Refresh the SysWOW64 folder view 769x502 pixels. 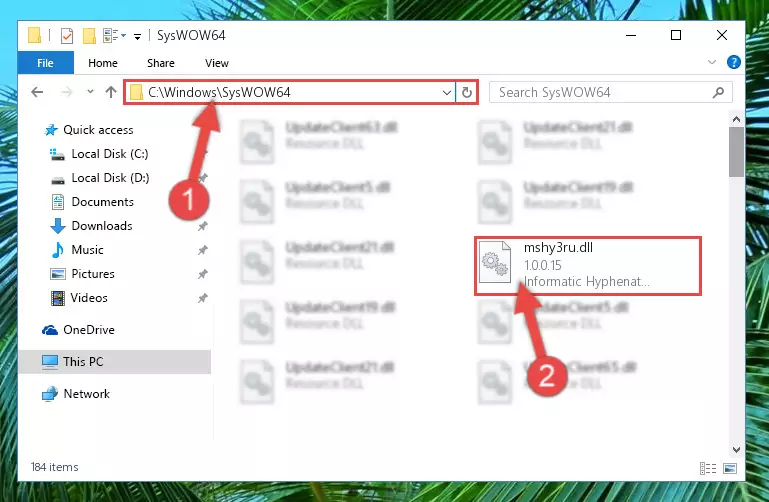(467, 92)
